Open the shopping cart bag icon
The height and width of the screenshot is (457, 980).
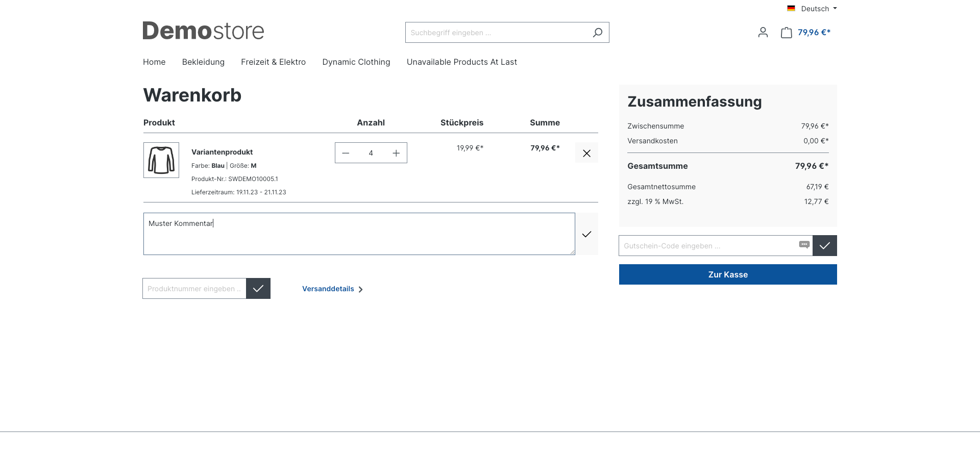click(787, 33)
